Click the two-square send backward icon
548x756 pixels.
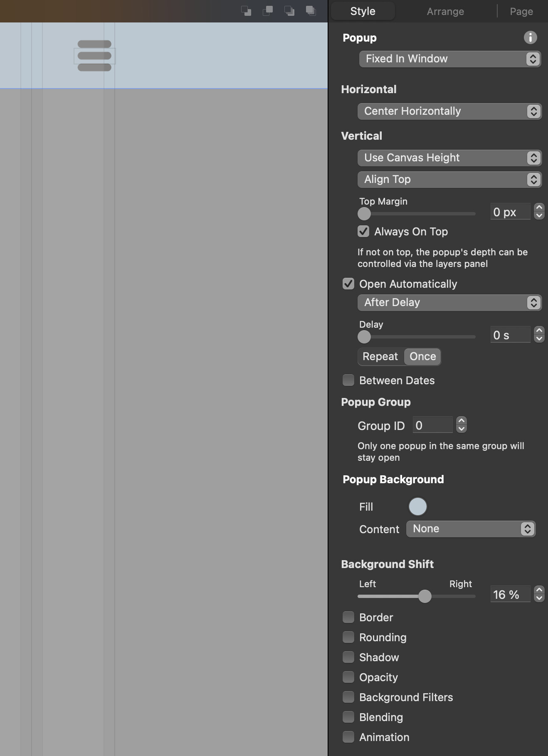point(246,11)
